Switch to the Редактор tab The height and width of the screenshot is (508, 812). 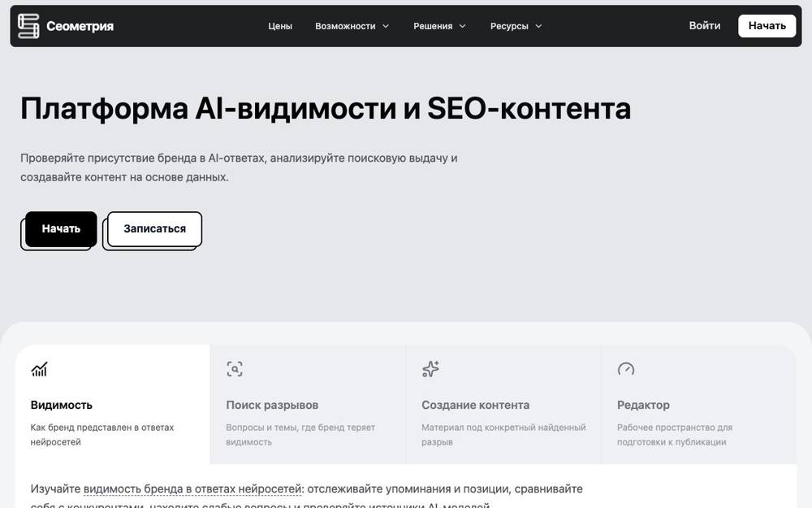point(643,405)
